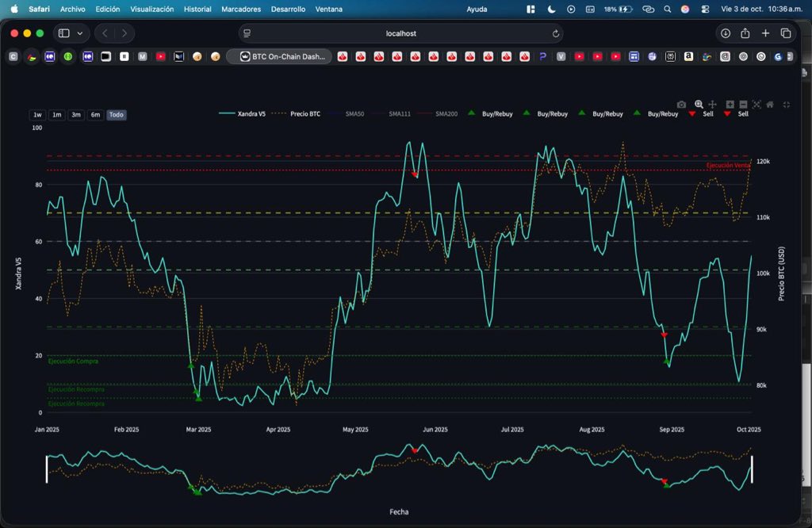The height and width of the screenshot is (528, 812).
Task: Open the Archivo menu
Action: point(72,9)
